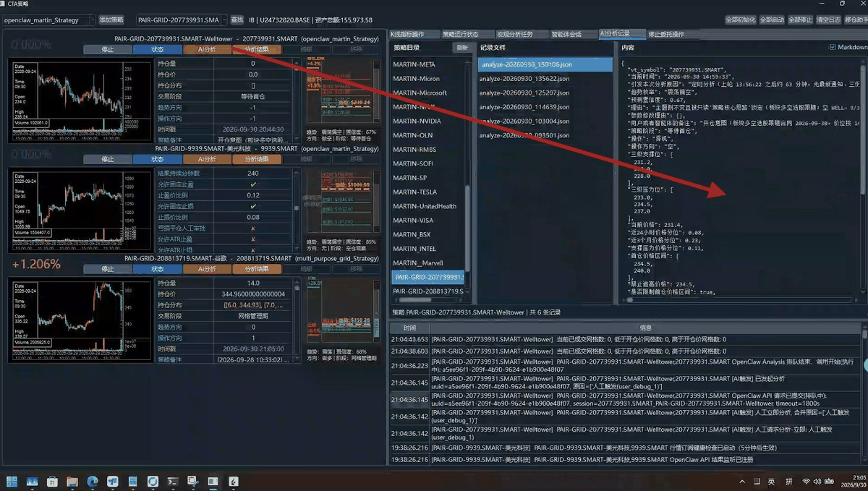Image resolution: width=868 pixels, height=491 pixels.
Task: Stop the Welltower strategy with 停止
Action: point(108,49)
